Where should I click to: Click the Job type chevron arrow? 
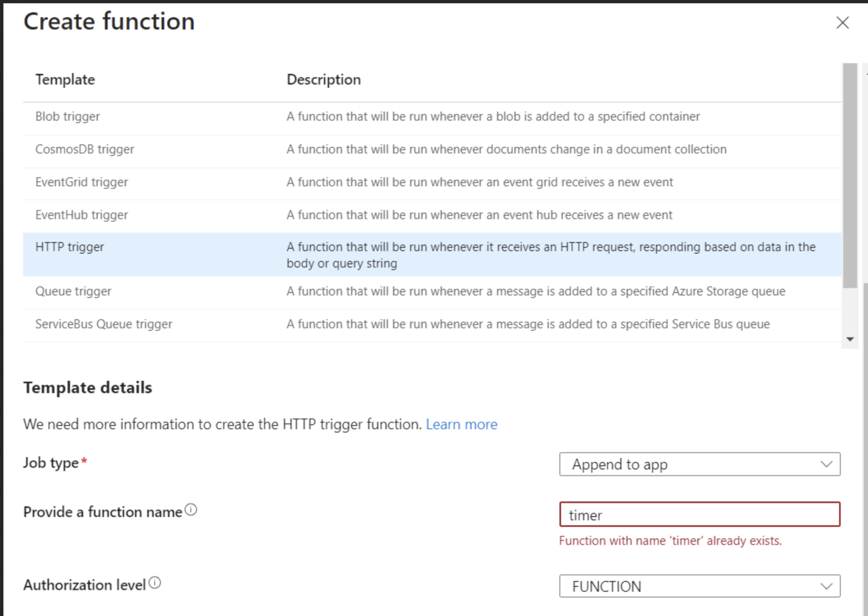(x=826, y=464)
